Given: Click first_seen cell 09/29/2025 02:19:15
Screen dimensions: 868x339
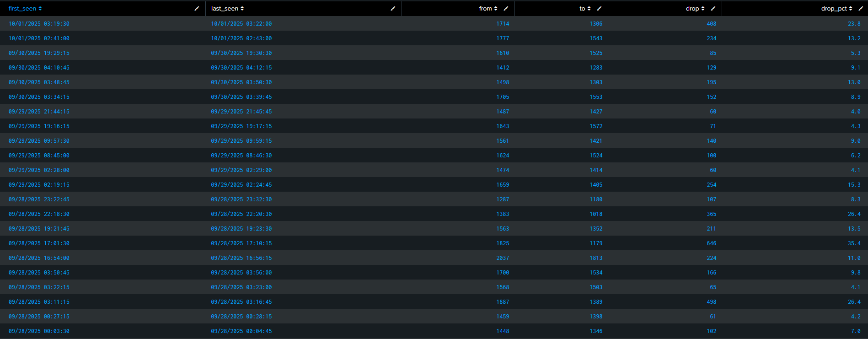Looking at the screenshot, I should point(39,185).
